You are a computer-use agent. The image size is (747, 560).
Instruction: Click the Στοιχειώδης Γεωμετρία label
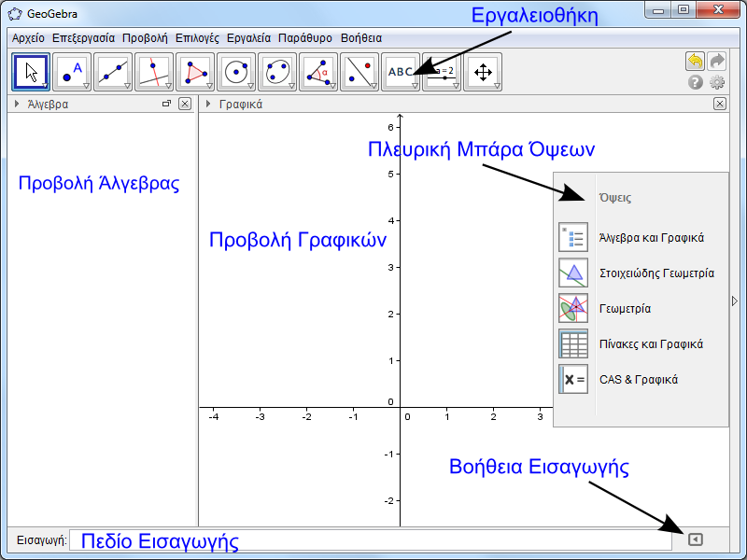(x=656, y=273)
